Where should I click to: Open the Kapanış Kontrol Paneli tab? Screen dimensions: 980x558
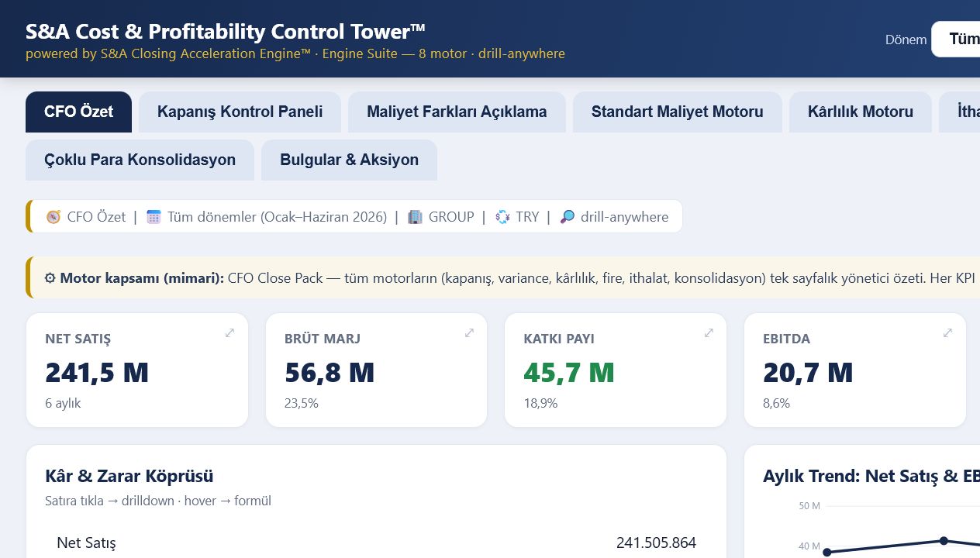click(x=240, y=112)
